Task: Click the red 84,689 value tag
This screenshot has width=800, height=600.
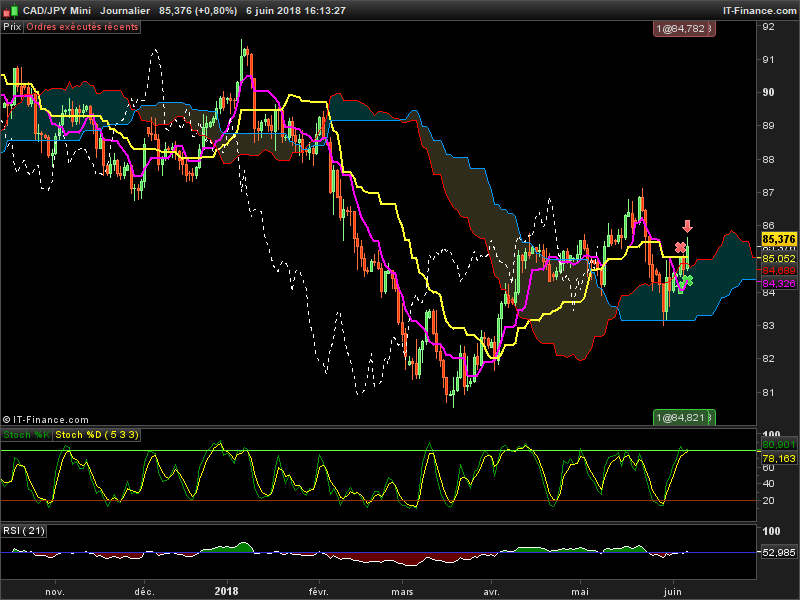Action: tap(779, 270)
